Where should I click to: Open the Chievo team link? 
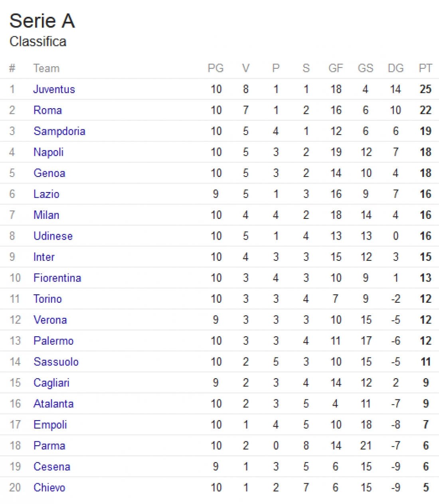pos(49,488)
